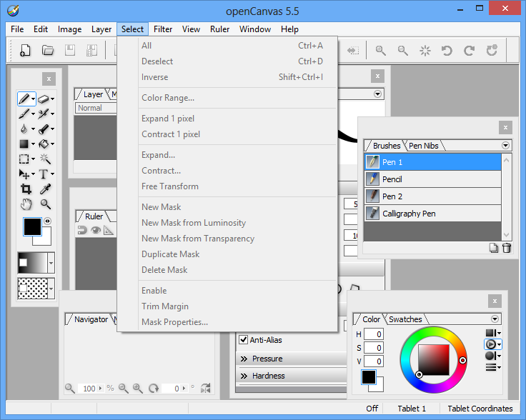Screen dimensions: 526x420
Task: Expand the Hardness section
Action: pos(291,376)
